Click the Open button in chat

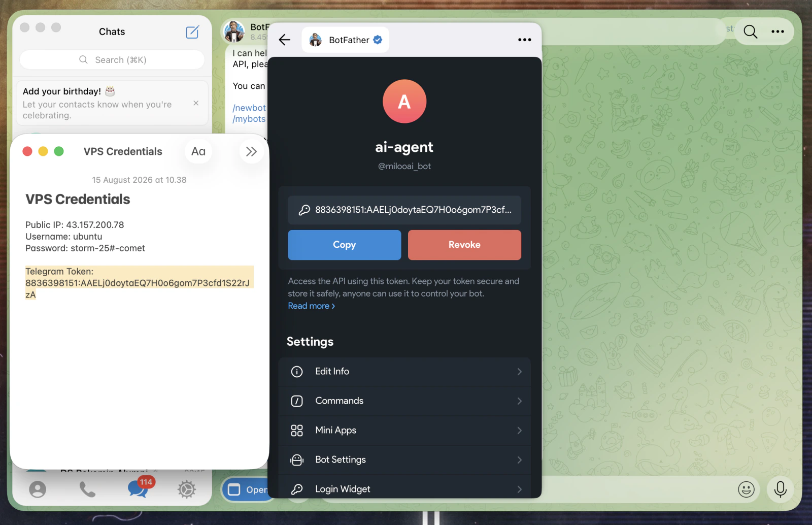pyautogui.click(x=245, y=489)
